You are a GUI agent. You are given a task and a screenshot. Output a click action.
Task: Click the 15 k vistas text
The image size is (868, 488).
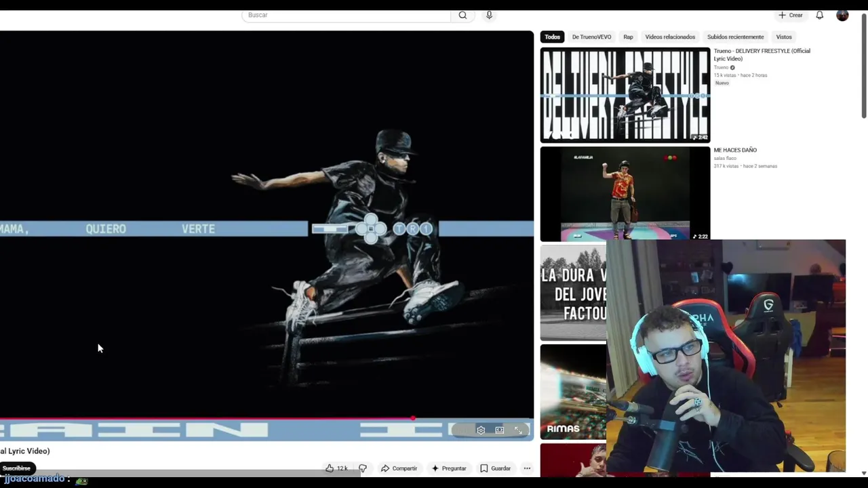click(725, 75)
